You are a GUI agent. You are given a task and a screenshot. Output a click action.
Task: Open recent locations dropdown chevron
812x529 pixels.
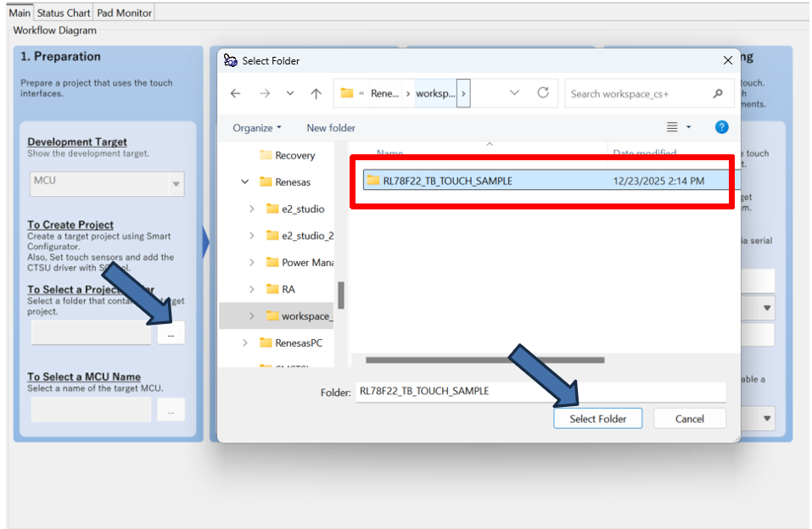point(290,94)
